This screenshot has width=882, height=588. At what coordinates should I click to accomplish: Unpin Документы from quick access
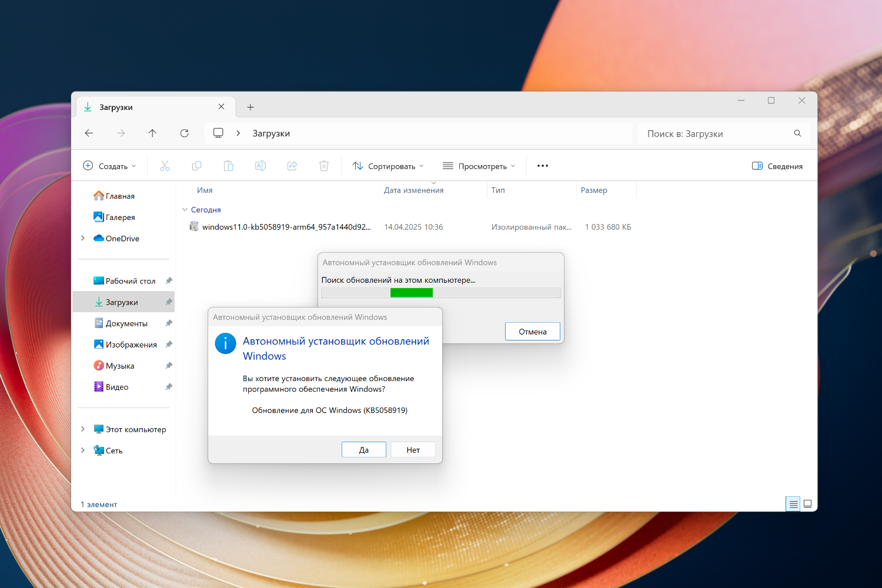169,323
